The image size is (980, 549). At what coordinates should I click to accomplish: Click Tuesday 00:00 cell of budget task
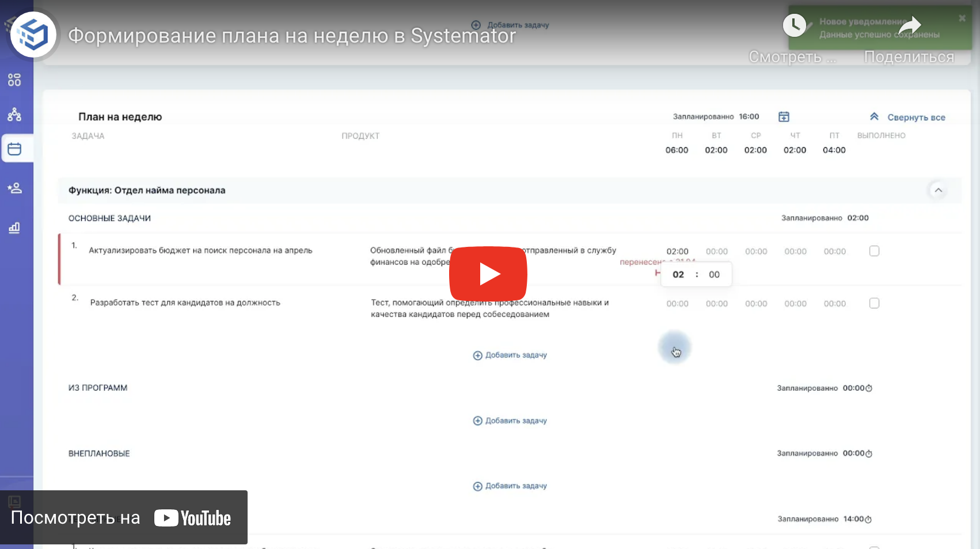point(717,251)
